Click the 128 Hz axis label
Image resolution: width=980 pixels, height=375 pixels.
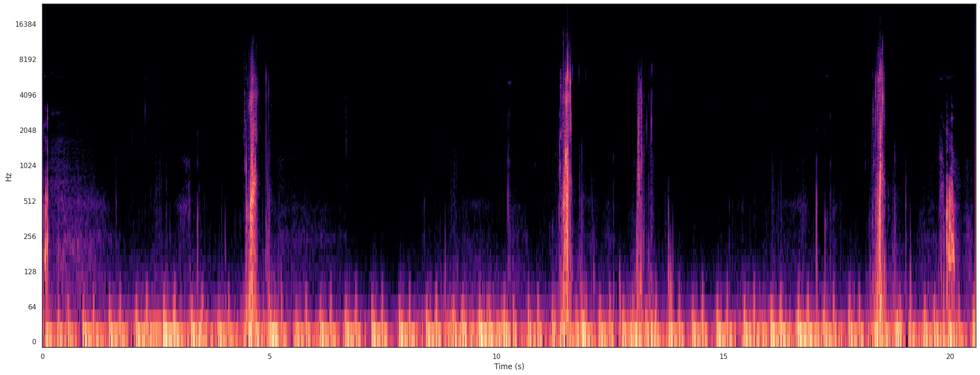coord(30,272)
